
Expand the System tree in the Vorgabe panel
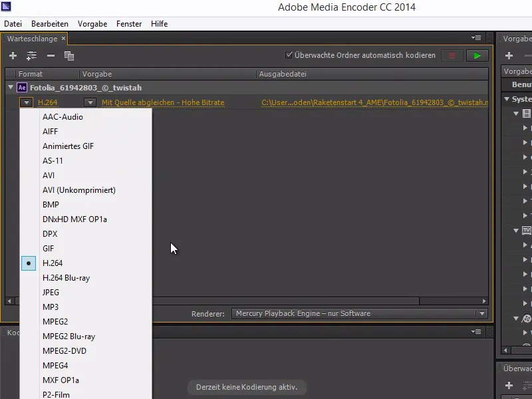pos(506,98)
